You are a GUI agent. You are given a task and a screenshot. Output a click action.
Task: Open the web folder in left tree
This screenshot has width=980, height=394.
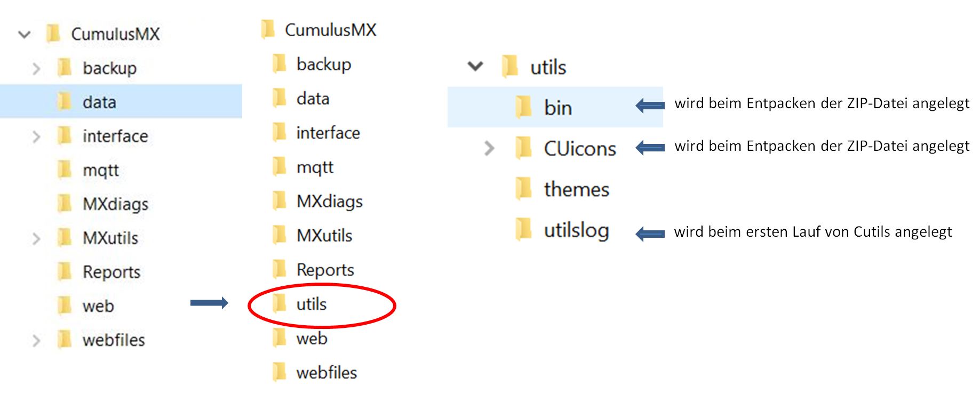tap(98, 306)
